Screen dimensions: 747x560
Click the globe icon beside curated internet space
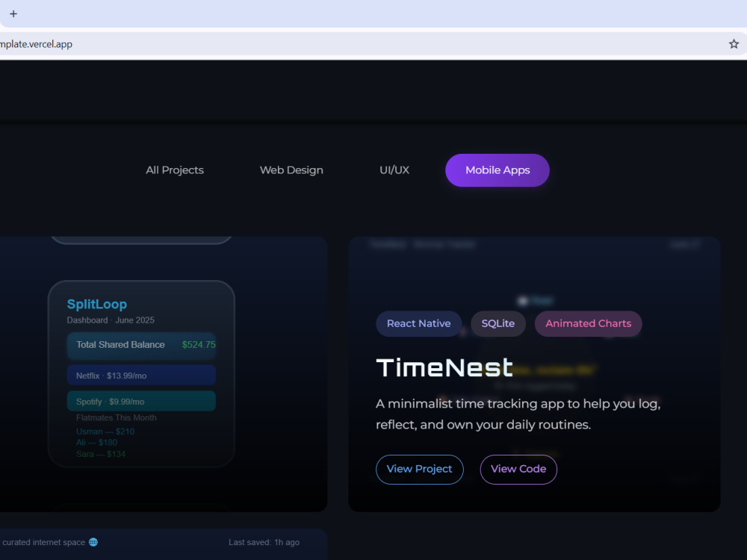tap(93, 542)
